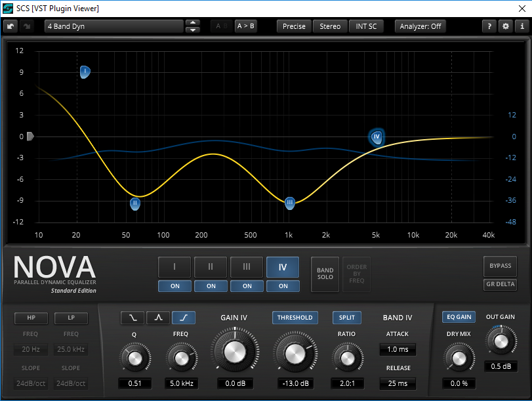Click the attack value field 1.0 ms
This screenshot has width=532, height=401.
coord(398,349)
